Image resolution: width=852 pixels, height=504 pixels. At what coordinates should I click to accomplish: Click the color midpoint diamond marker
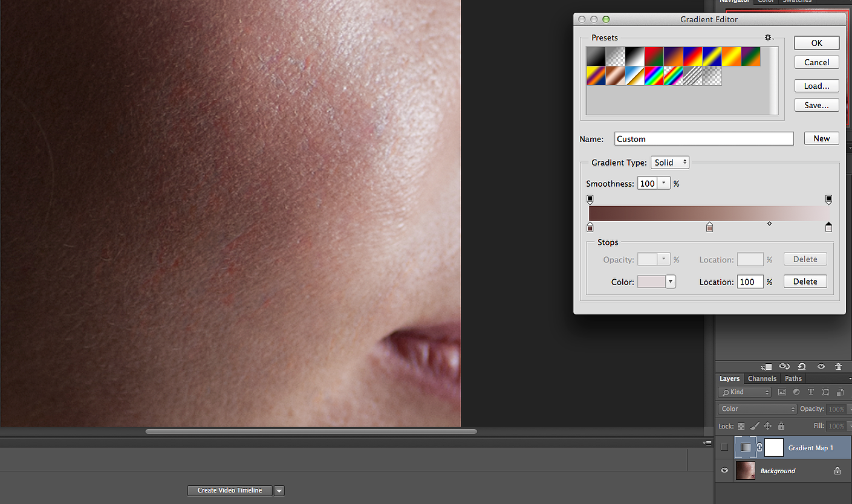[x=770, y=224]
